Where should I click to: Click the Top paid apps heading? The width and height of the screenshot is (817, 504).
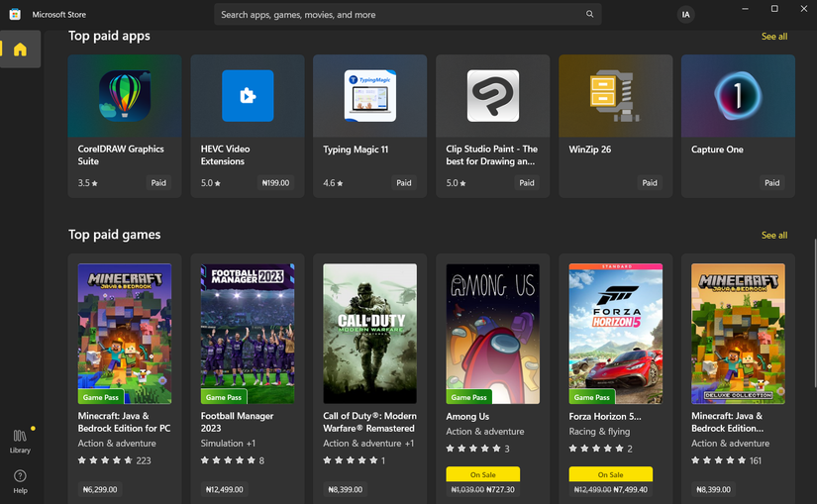pos(109,36)
